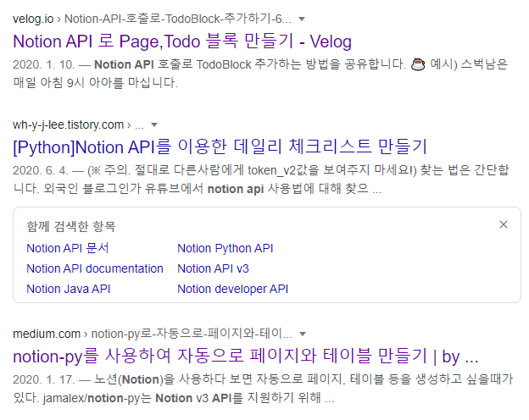Click the snippet date '2020. 1. 17.'

click(44, 379)
